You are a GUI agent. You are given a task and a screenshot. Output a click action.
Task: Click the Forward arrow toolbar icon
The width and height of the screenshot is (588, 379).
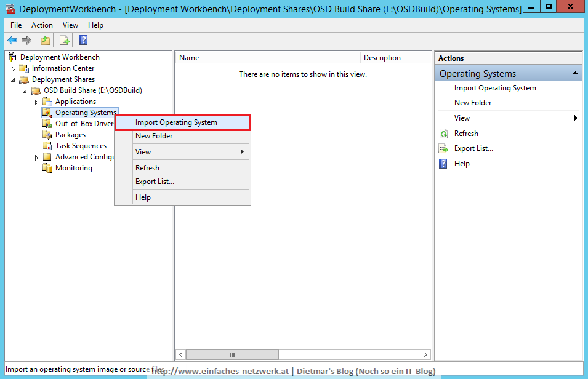pos(26,40)
